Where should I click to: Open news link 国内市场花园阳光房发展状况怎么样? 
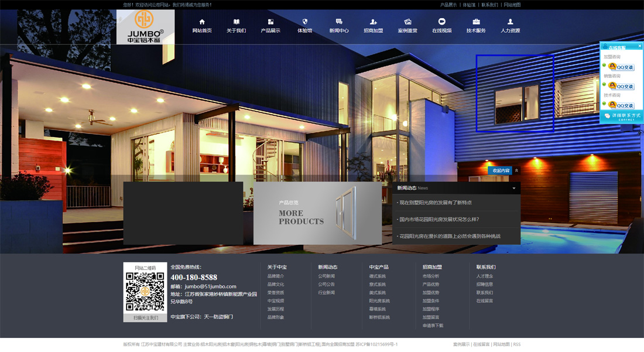439,220
